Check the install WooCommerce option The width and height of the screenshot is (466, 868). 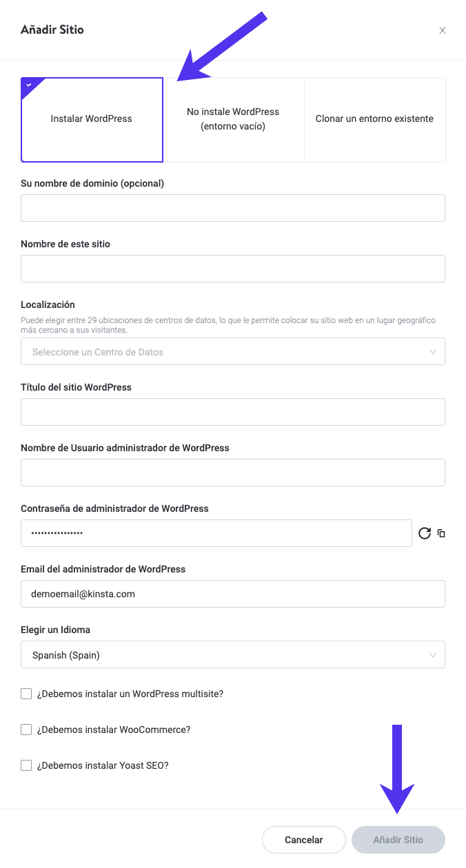(x=26, y=730)
